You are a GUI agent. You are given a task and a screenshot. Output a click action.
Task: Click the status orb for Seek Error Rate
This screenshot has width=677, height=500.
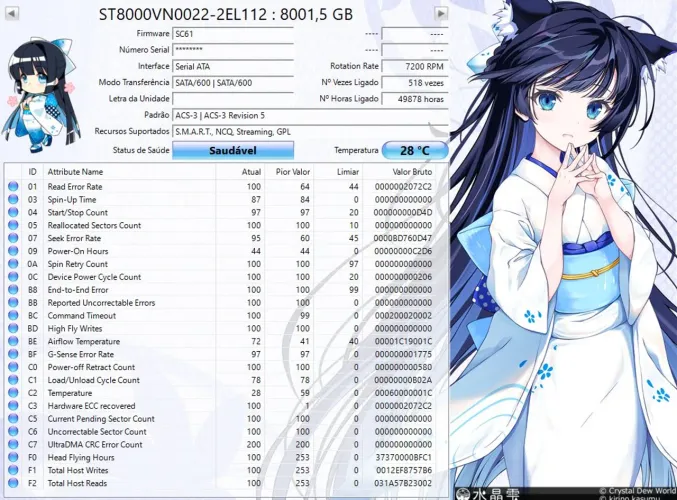tap(13, 238)
